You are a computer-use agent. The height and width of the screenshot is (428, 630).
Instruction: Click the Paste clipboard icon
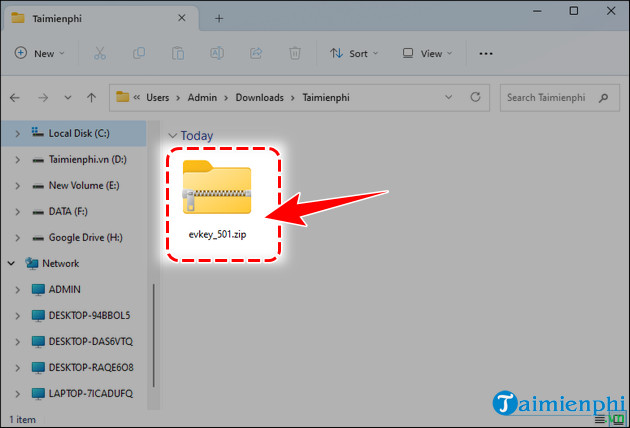point(178,53)
